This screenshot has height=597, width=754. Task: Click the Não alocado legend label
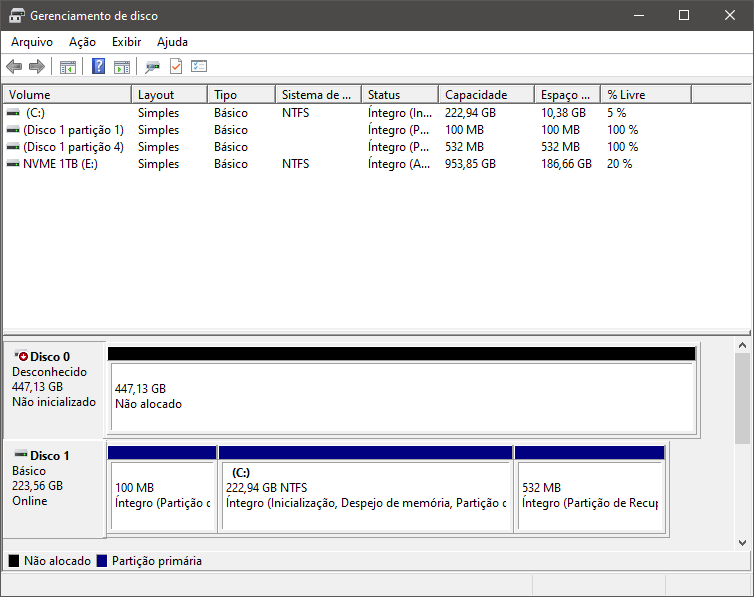coord(57,561)
